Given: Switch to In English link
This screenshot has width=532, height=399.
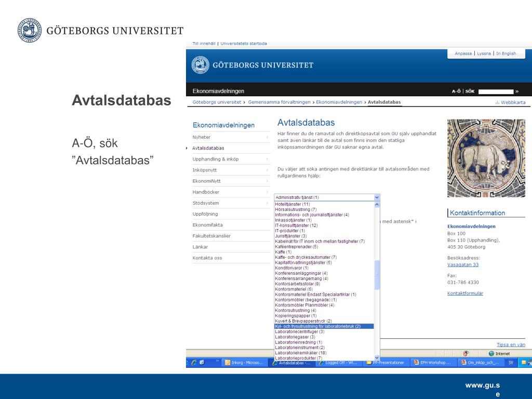Looking at the screenshot, I should 506,54.
